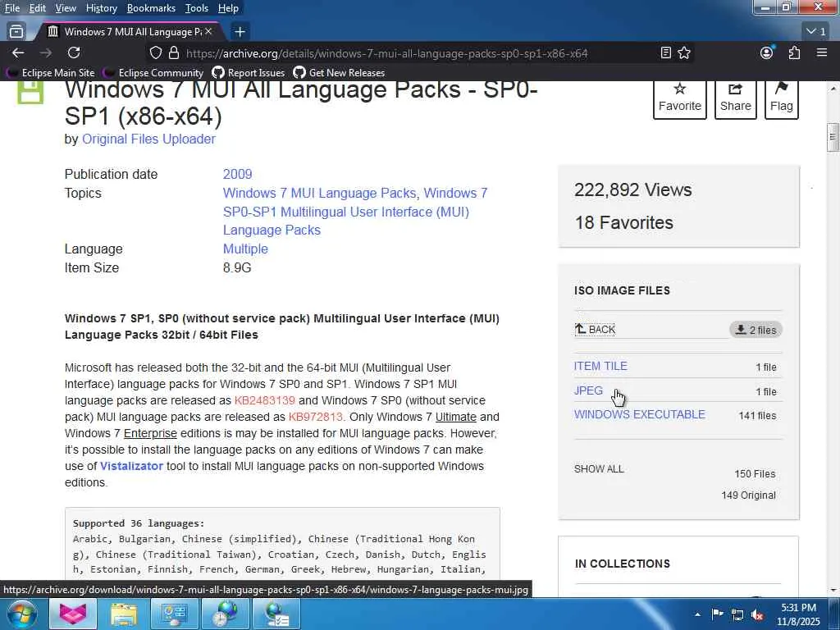Open Original Files Uploader profile
This screenshot has height=630, width=840.
tap(148, 139)
